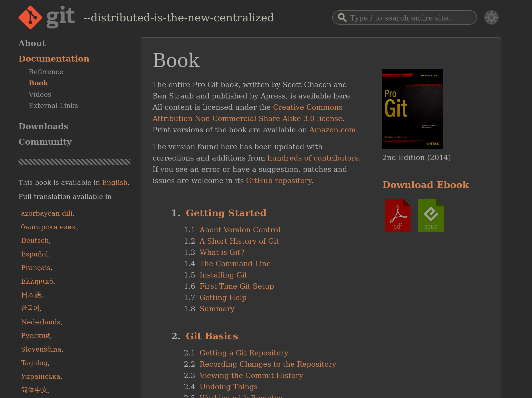This screenshot has height=398, width=532.
Task: Toggle the light/dark theme sun icon
Action: point(491,17)
